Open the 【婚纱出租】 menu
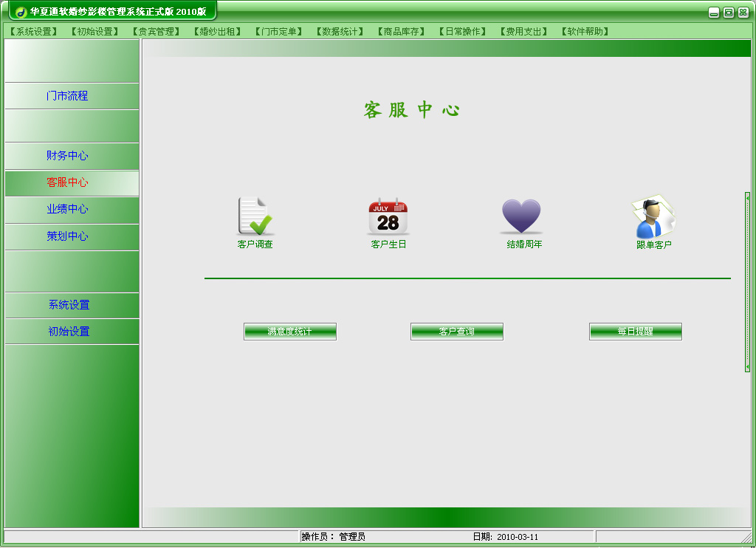The height and width of the screenshot is (548, 756). point(218,31)
